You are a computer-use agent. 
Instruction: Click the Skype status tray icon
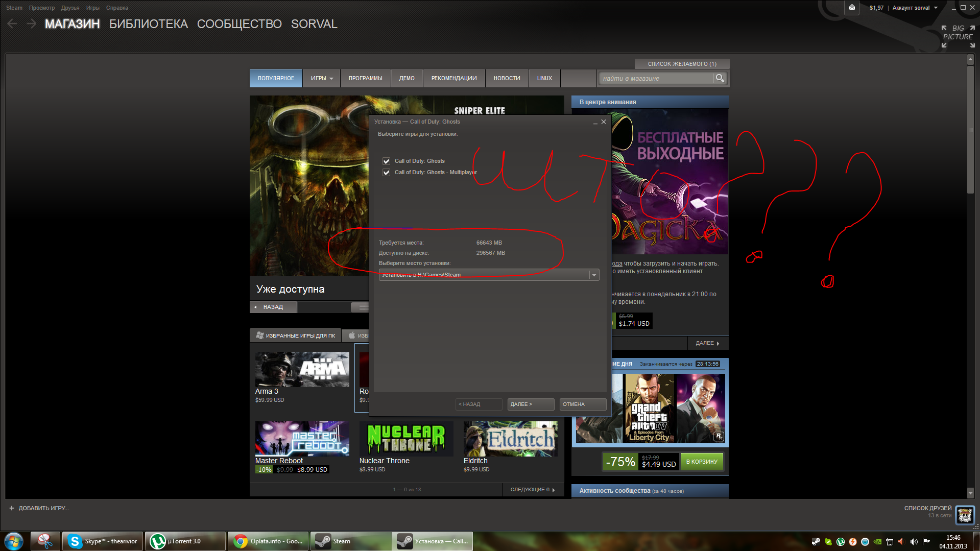click(x=828, y=542)
